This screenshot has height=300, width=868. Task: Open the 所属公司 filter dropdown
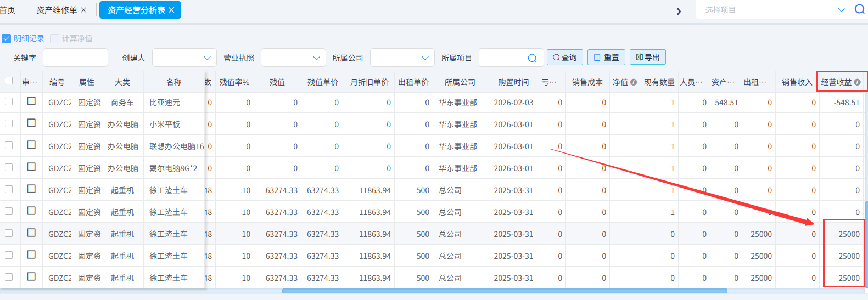402,58
